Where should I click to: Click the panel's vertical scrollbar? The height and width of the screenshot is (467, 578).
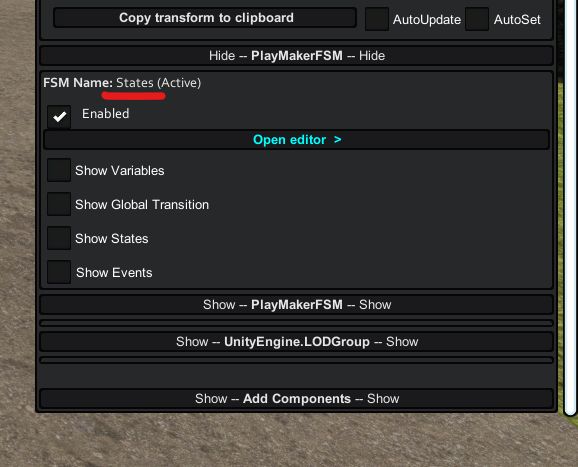tap(570, 206)
